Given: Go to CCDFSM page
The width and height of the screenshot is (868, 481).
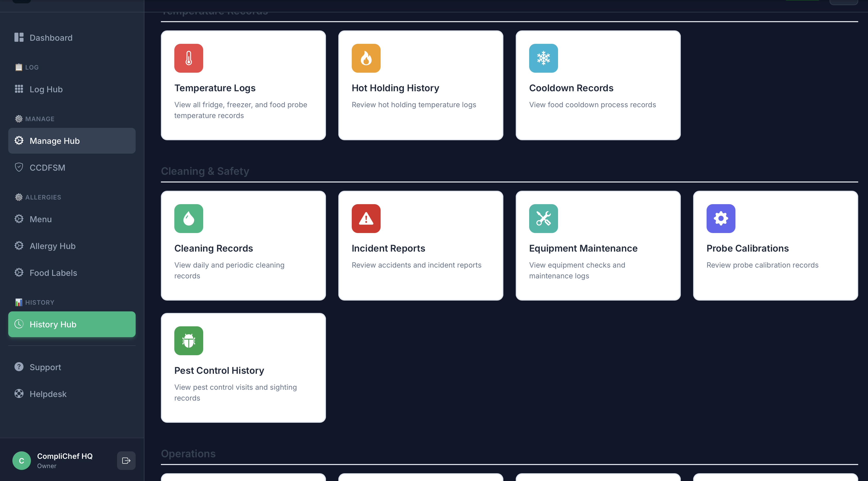Looking at the screenshot, I should coord(47,167).
